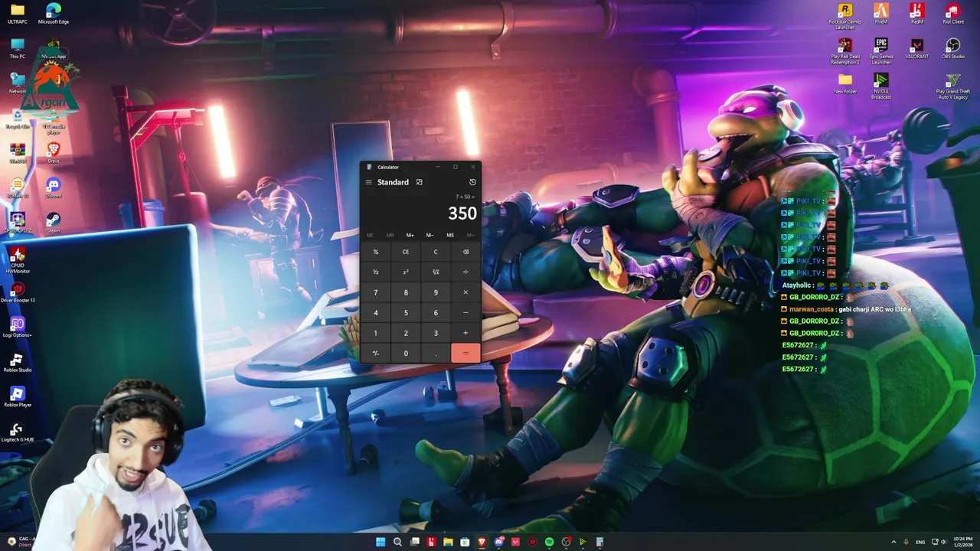Click the decimal point key
Screen dimensions: 980x551
436,353
